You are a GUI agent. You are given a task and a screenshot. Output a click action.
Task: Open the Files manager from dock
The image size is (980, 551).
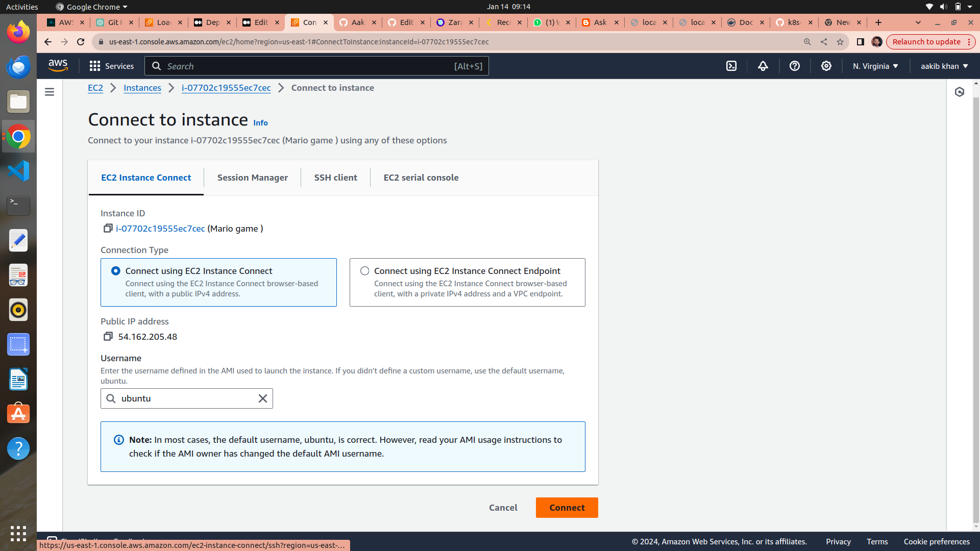pos(18,102)
